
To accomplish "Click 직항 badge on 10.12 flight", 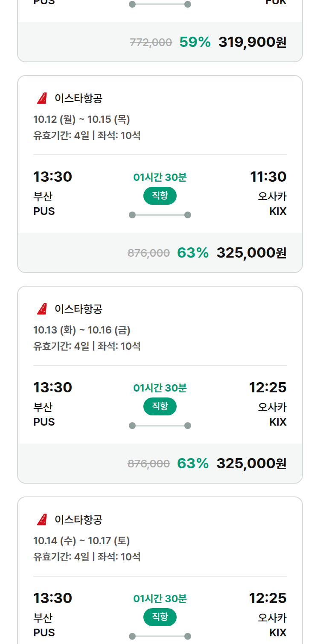I will click(160, 196).
